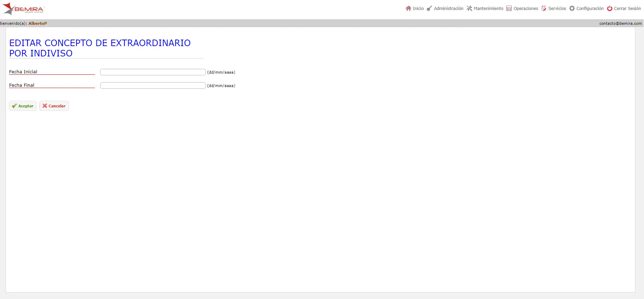Image resolution: width=644 pixels, height=299 pixels.
Task: Click the green checkmark on Aceptar
Action: coord(14,106)
